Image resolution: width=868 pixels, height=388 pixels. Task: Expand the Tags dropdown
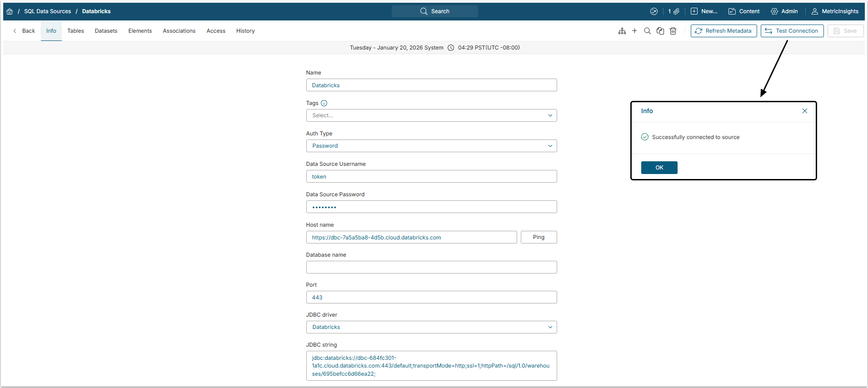click(x=431, y=115)
